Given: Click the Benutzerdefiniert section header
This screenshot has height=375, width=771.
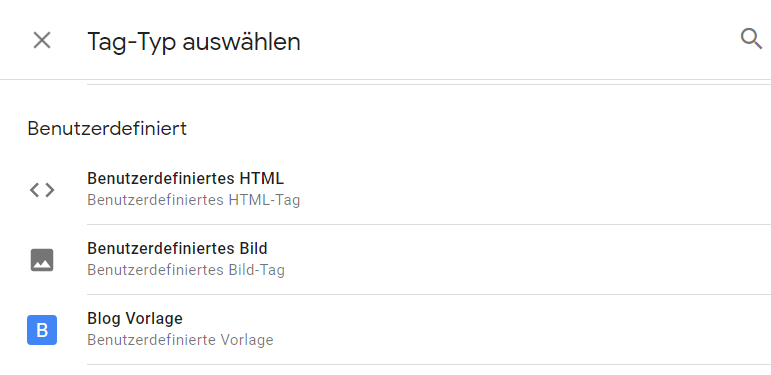Looking at the screenshot, I should (x=107, y=129).
